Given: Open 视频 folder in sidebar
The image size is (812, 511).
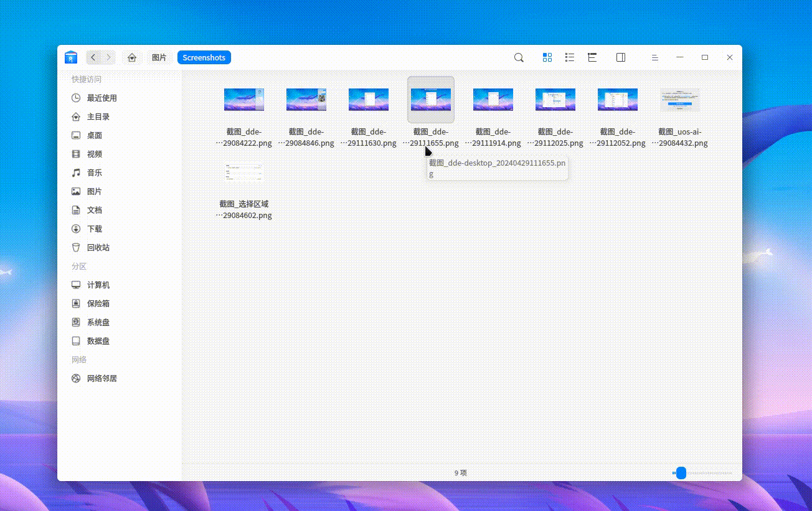Looking at the screenshot, I should click(x=120, y=154).
